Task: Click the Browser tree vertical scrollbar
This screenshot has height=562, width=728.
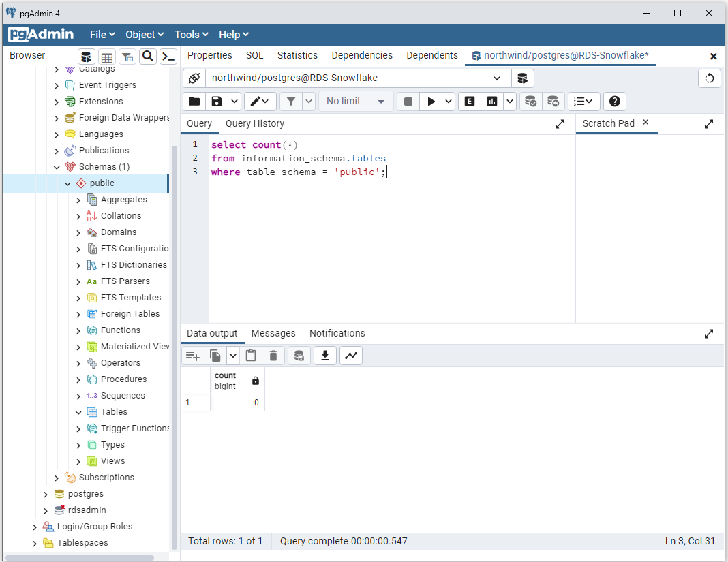Action: 175,347
